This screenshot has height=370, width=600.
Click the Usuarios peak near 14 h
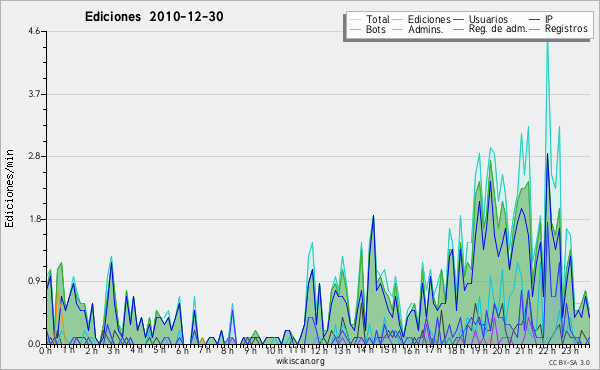(373, 217)
